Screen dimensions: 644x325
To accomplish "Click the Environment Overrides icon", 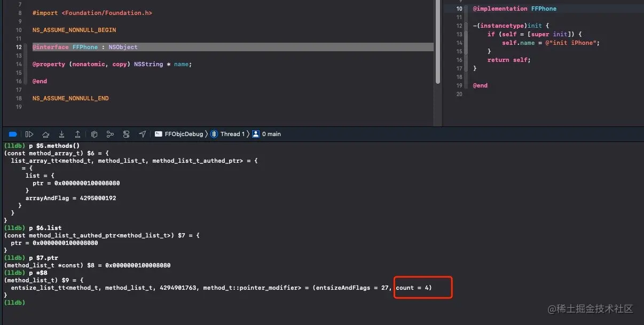I will click(x=126, y=134).
